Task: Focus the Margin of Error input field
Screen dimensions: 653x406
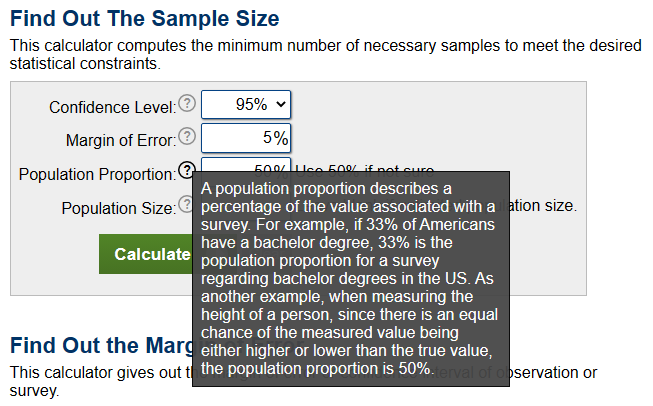Action: click(x=246, y=138)
